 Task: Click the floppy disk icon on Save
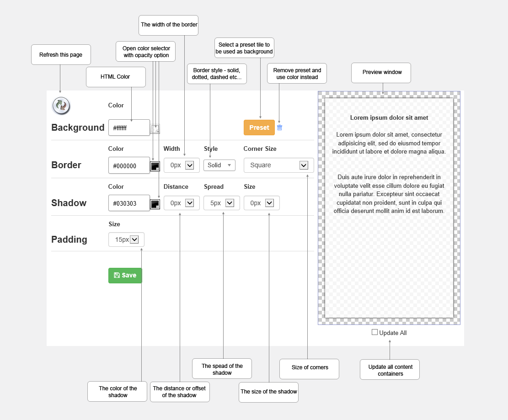[x=117, y=275]
